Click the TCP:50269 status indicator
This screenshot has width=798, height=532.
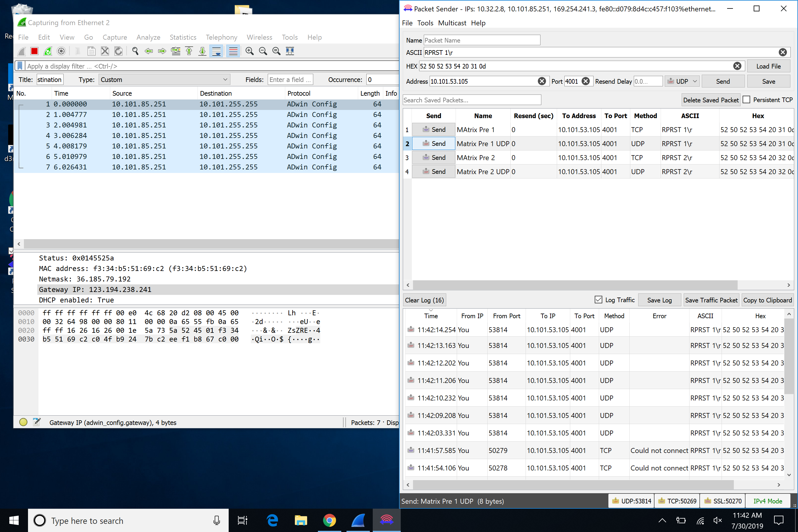(677, 501)
